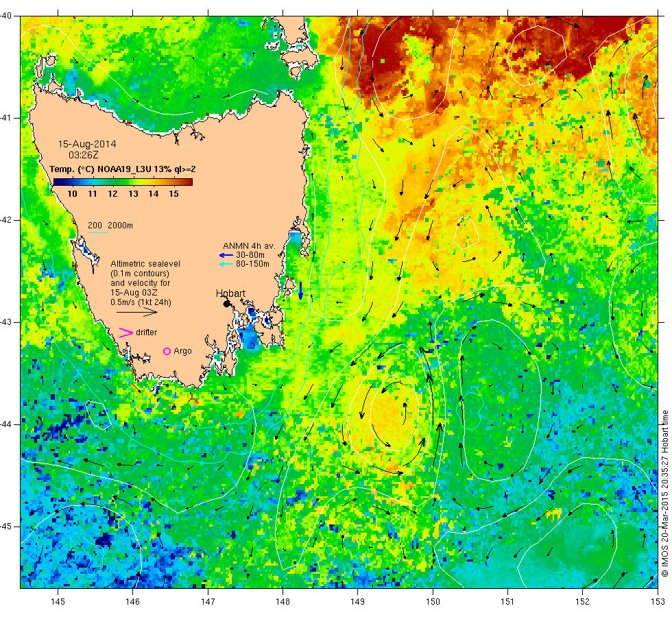Viewport: 672px width, 617px height.
Task: Click the '200 2000m' depth label
Action: (110, 226)
